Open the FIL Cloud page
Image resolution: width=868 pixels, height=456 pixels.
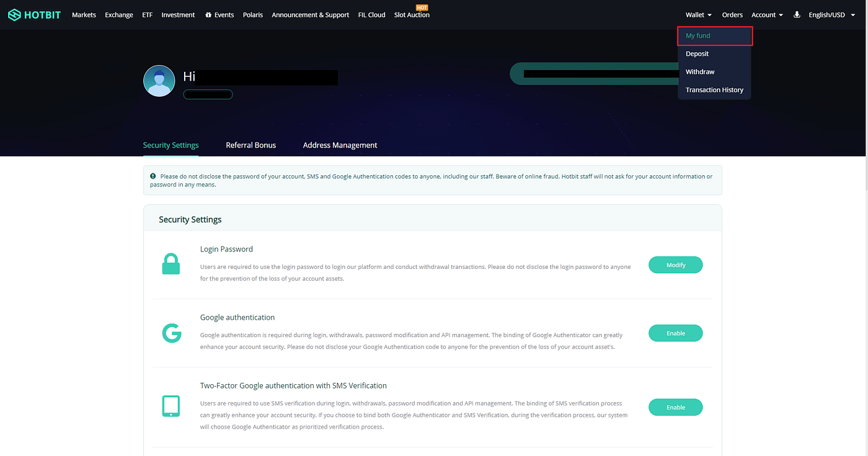pyautogui.click(x=371, y=15)
